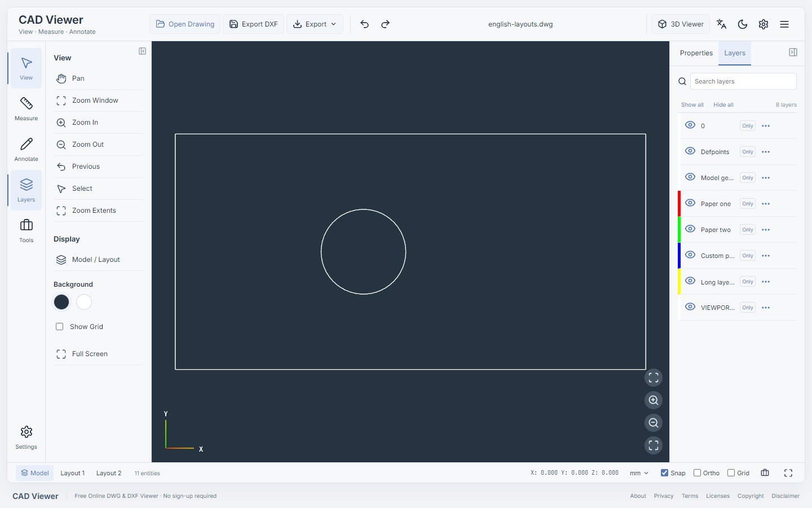Go to Previous view
The height and width of the screenshot is (508, 812).
(98, 167)
